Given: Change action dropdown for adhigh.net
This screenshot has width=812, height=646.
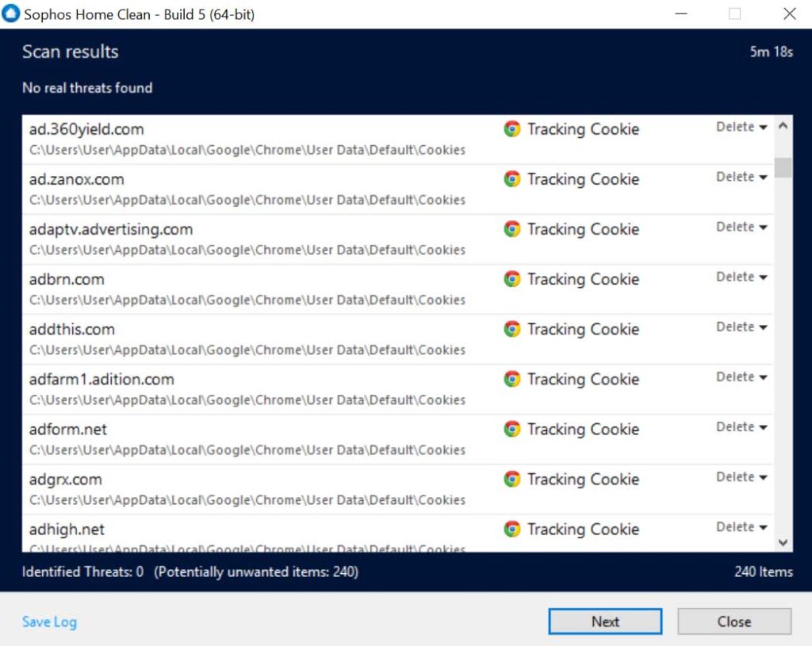Looking at the screenshot, I should 741,526.
